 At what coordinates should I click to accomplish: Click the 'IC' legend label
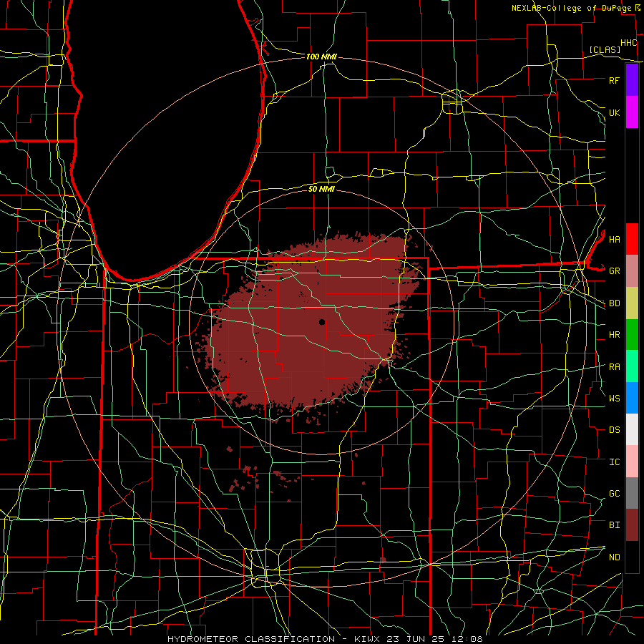click(614, 462)
